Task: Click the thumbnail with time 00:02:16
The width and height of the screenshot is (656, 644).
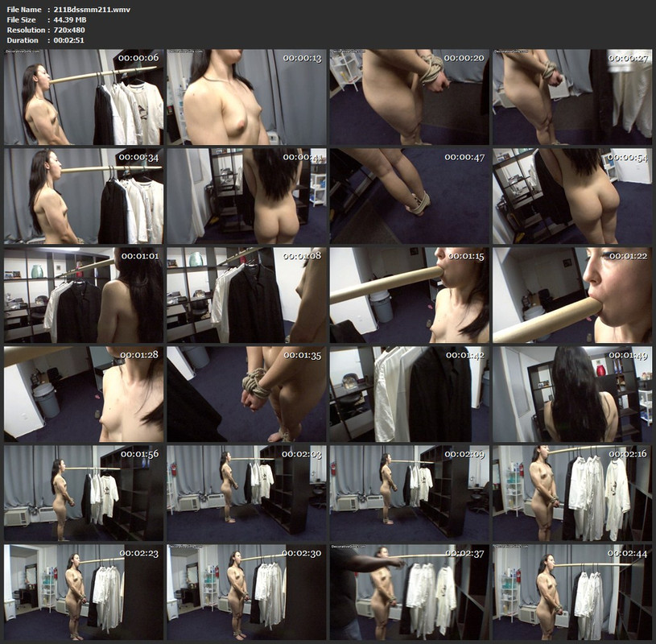Action: click(x=572, y=493)
